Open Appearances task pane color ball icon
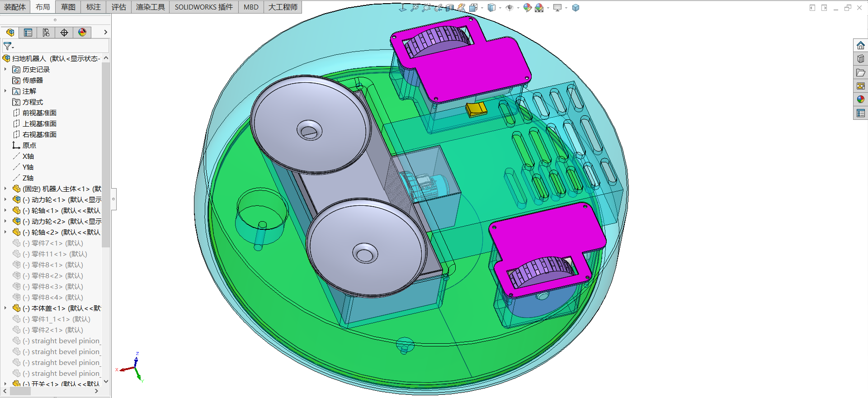 [861, 99]
